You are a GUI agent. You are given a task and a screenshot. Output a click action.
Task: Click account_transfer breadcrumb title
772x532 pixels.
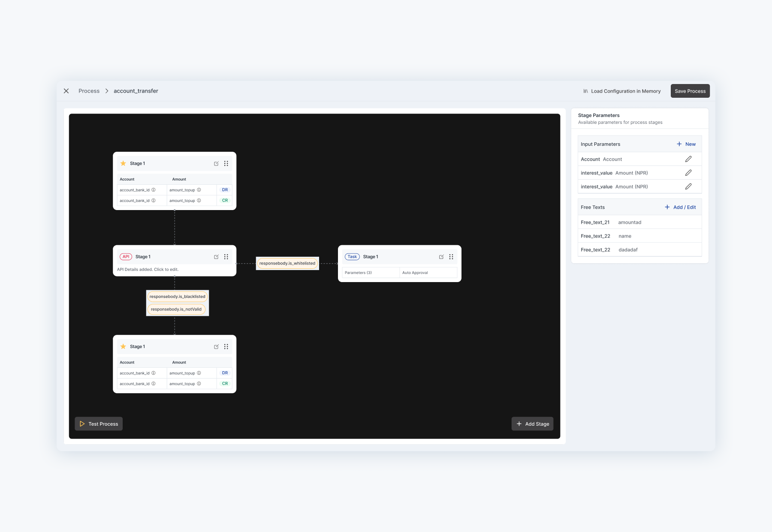[x=136, y=91]
